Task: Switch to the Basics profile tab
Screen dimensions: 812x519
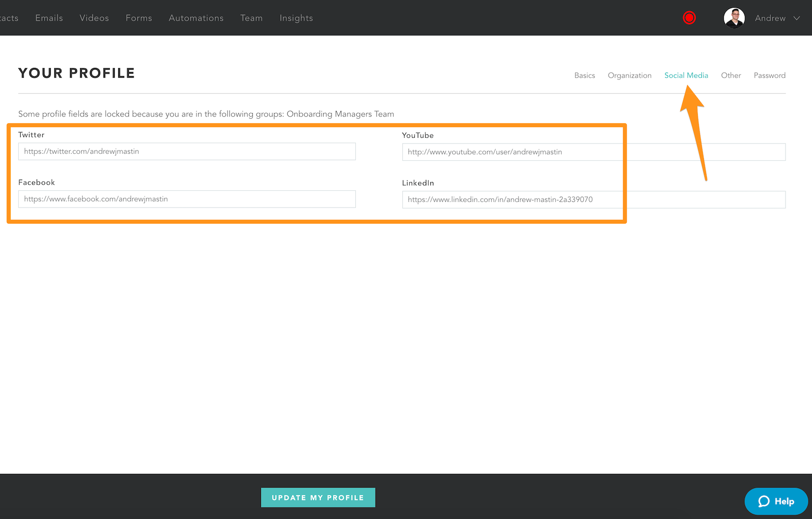Action: (x=585, y=75)
